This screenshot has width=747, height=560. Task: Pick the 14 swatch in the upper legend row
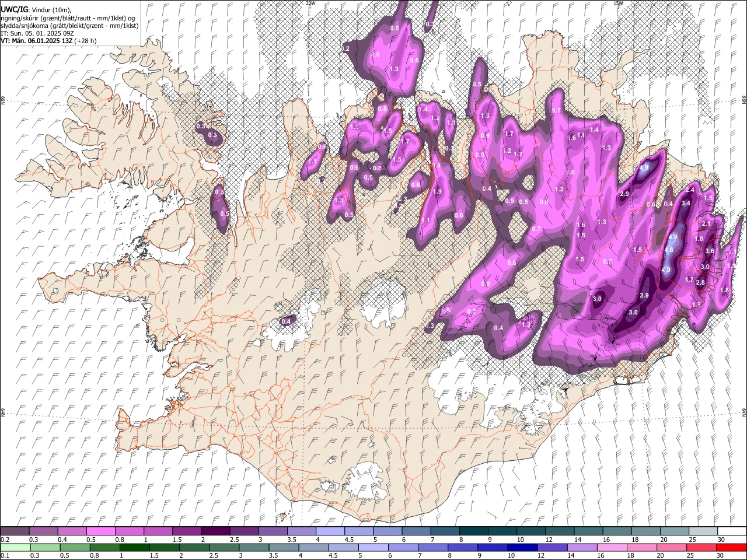[x=587, y=531]
